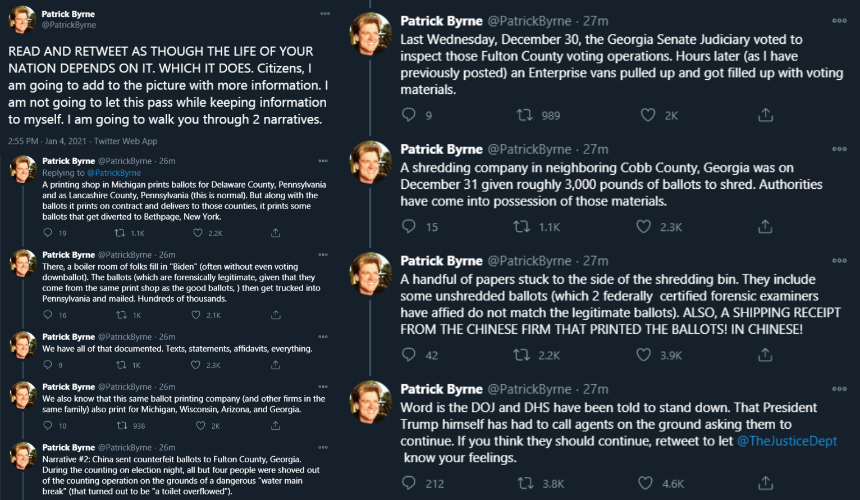Open more options for the Georgia Senate Judiciary tweet
860x500 pixels.
[x=839, y=21]
